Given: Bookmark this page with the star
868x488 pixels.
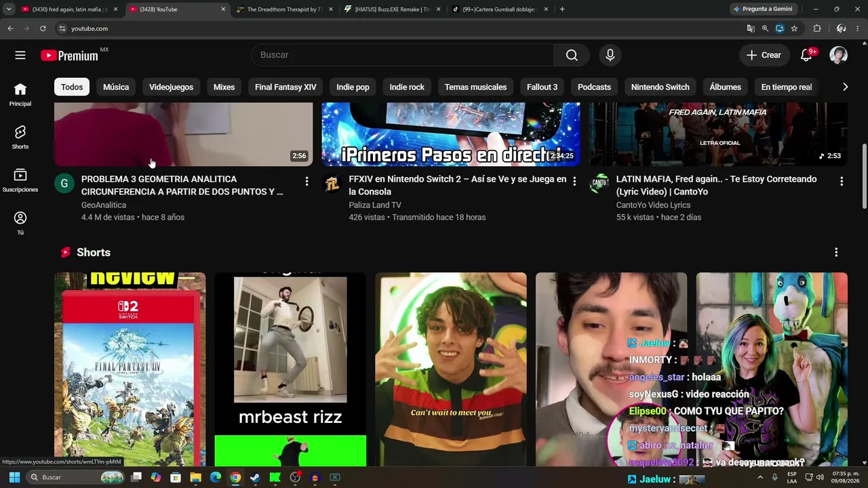Looking at the screenshot, I should click(794, 28).
